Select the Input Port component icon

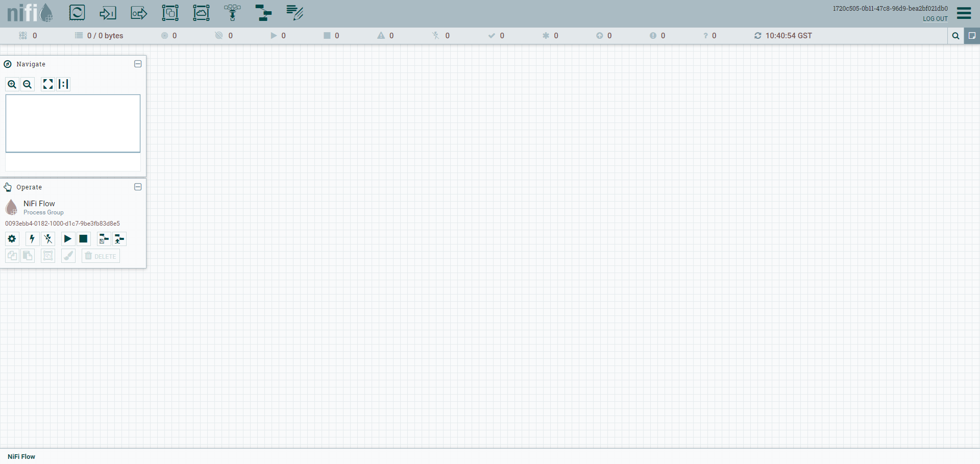pyautogui.click(x=108, y=13)
